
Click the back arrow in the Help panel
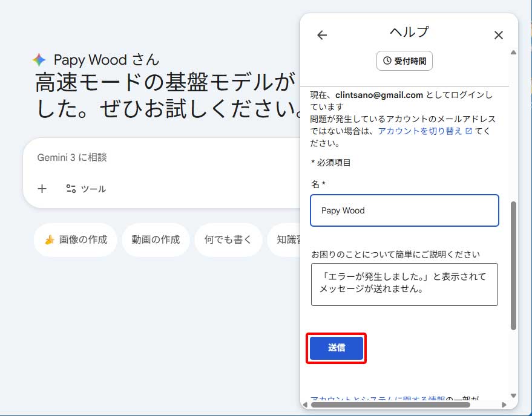[321, 35]
